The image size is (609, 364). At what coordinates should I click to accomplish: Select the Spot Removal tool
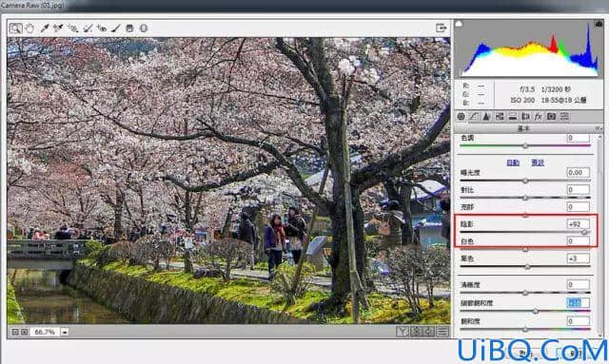(x=88, y=29)
